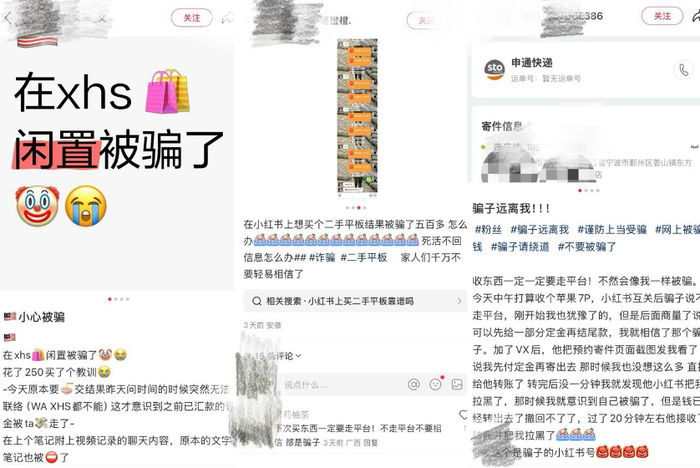Open the #谨防上当受骗 hashtag
The width and height of the screenshot is (700, 468).
tap(612, 230)
